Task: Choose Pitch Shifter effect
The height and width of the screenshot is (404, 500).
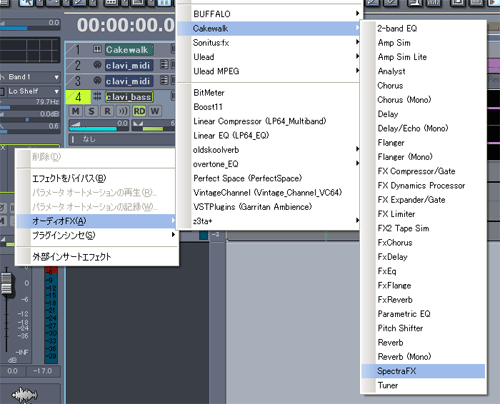Action: pos(423,328)
